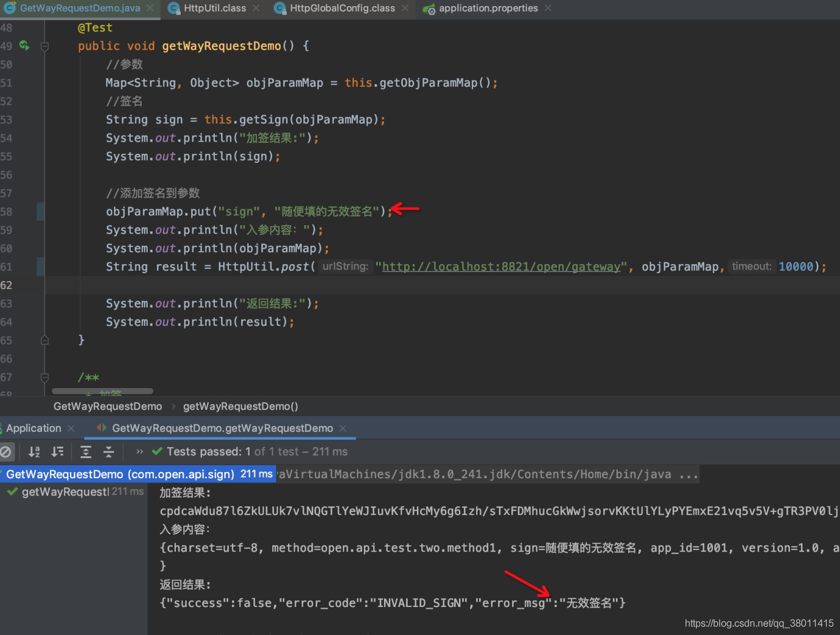Screen dimensions: 840x635
Task: Toggle the 'show ignored tests' circle-slash icon
Action: pos(5,452)
